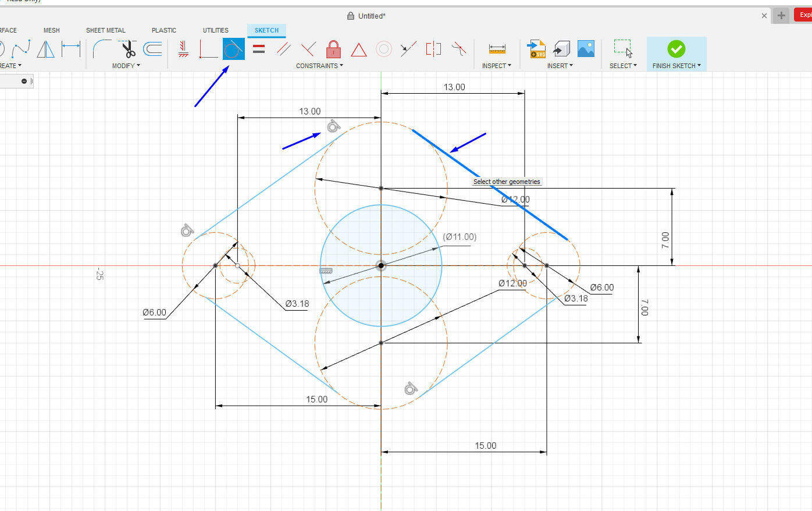Viewport: 812px width, 511px height.
Task: Expand the Modify dropdown
Action: pyautogui.click(x=126, y=66)
